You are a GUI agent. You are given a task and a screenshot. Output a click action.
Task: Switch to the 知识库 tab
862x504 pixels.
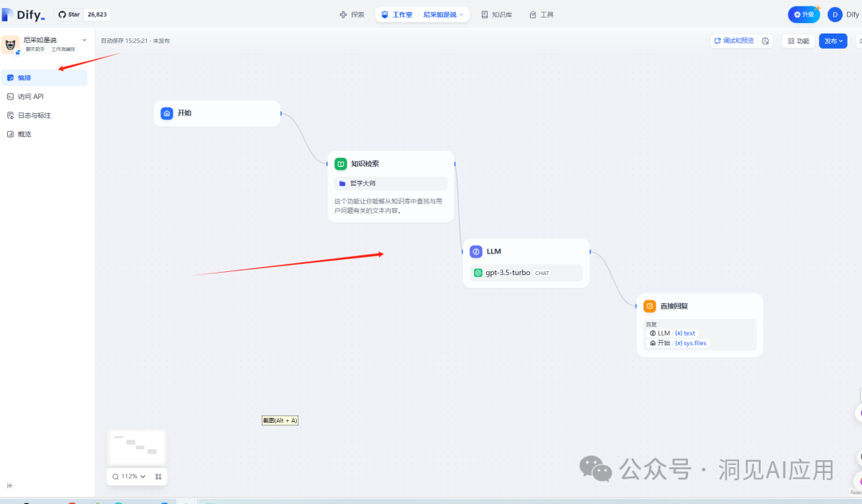[x=496, y=14]
